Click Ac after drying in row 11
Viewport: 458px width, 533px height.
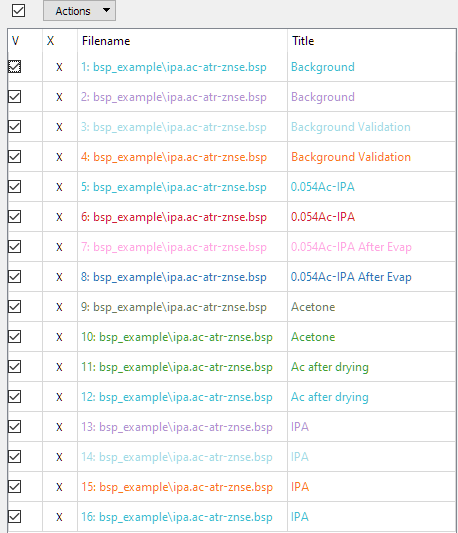pyautogui.click(x=330, y=367)
